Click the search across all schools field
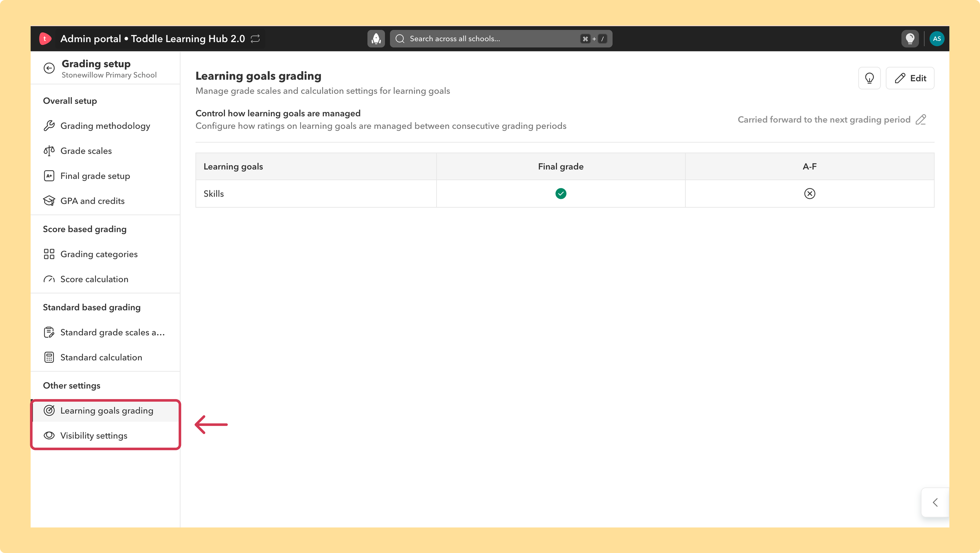Screen dimensions: 980x553 501,38
